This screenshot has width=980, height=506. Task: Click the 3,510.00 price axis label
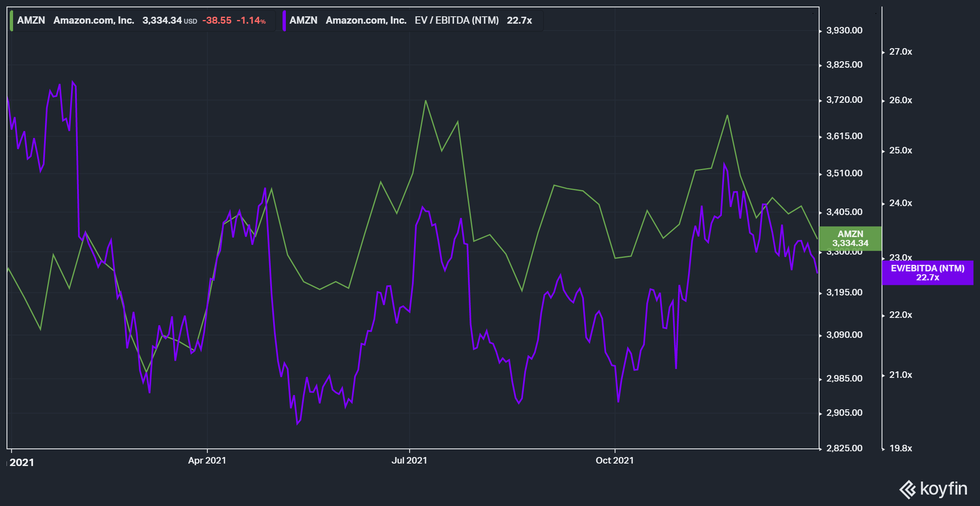[844, 173]
